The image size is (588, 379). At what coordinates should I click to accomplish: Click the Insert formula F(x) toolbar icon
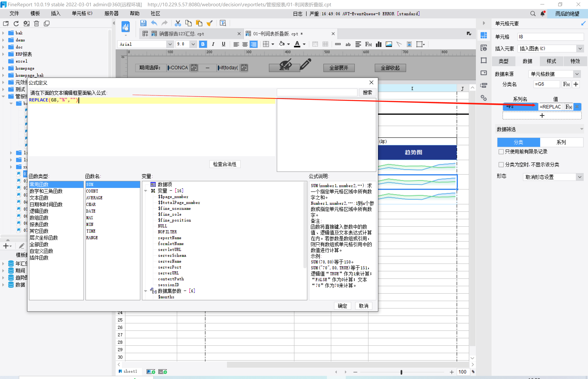[x=368, y=44]
